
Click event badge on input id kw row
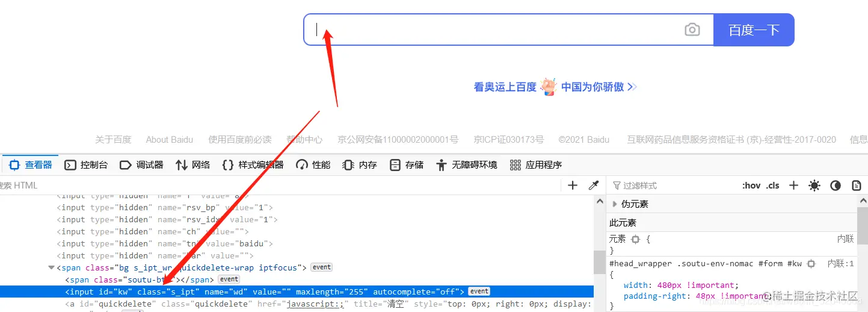point(479,292)
